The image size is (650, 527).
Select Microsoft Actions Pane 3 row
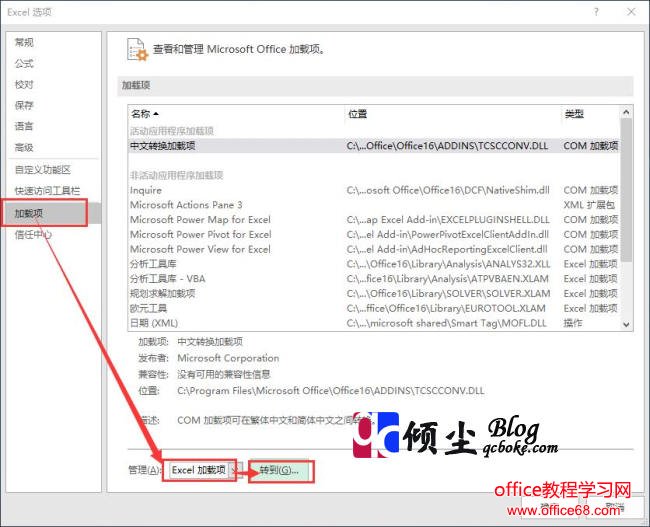[x=374, y=205]
